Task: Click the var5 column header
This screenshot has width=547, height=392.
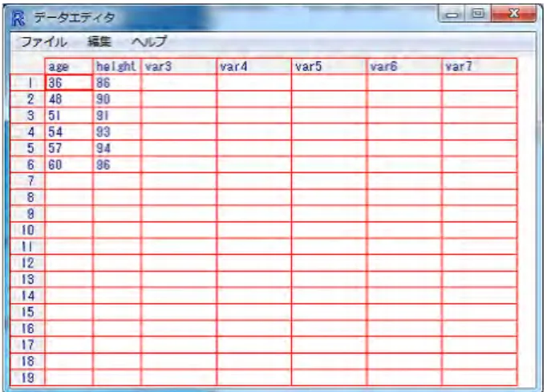Action: coord(329,67)
